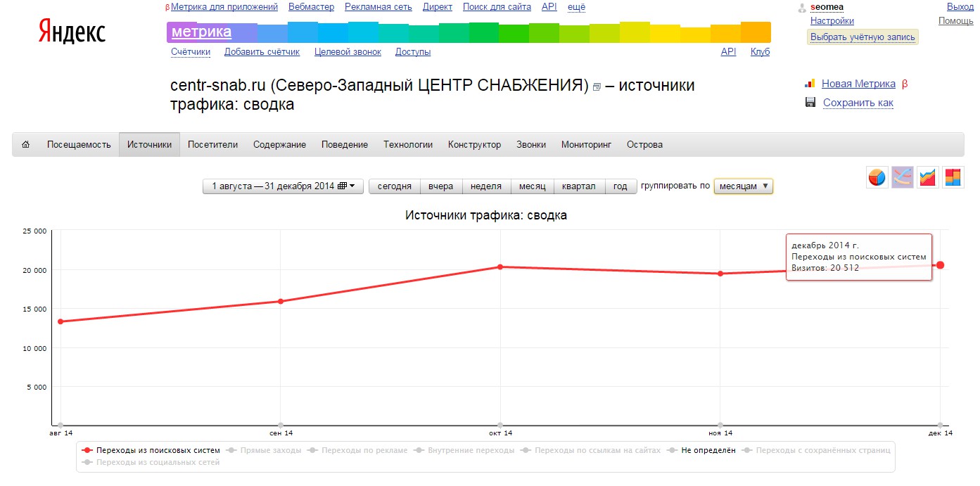Screen dimensions: 980x486
Task: Switch to stacked area chart view
Action: coord(928,177)
